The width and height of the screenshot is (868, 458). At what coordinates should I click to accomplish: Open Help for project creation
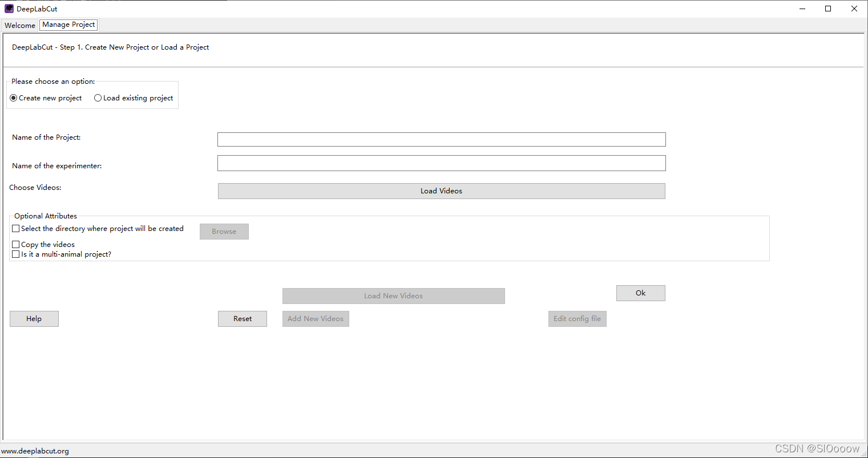34,319
